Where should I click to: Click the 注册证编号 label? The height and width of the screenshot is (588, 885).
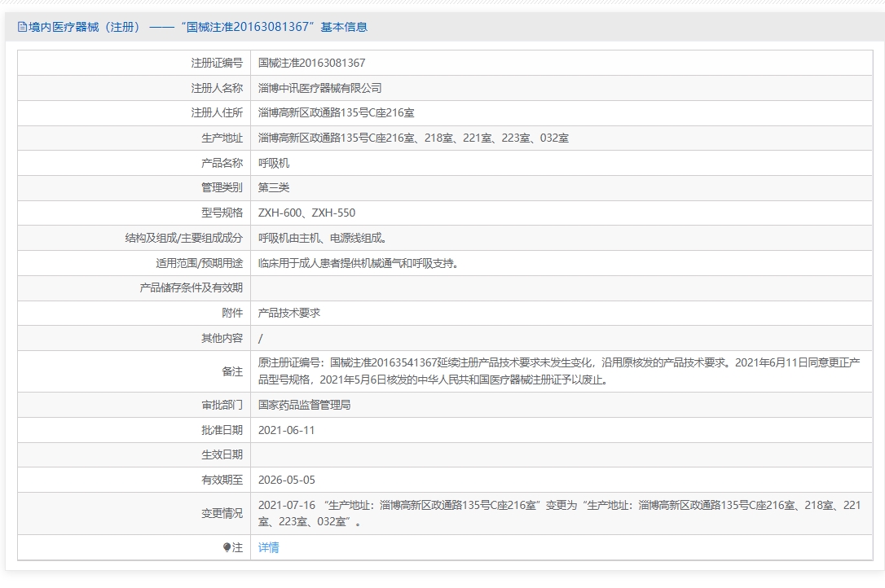(x=217, y=64)
